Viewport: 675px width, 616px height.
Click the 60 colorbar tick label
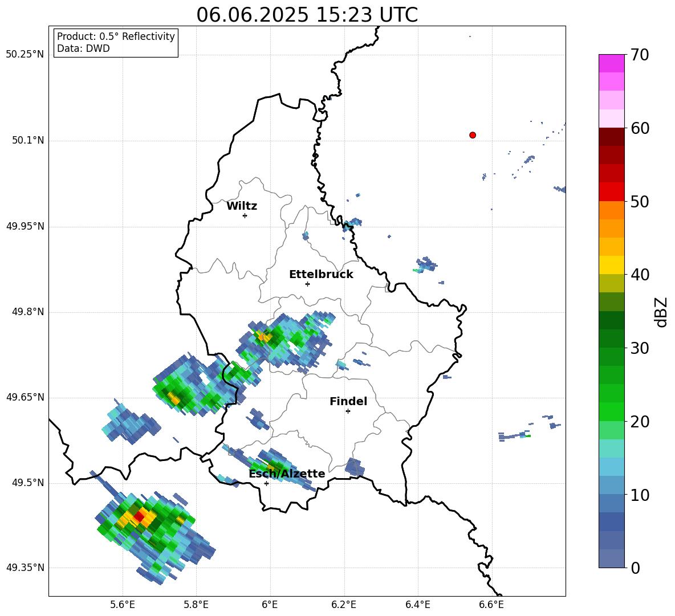(x=640, y=128)
